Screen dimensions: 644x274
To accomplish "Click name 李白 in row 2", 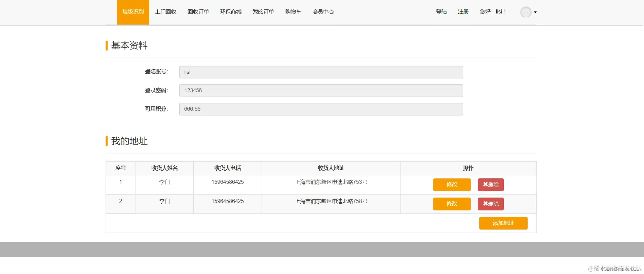I will tap(164, 201).
